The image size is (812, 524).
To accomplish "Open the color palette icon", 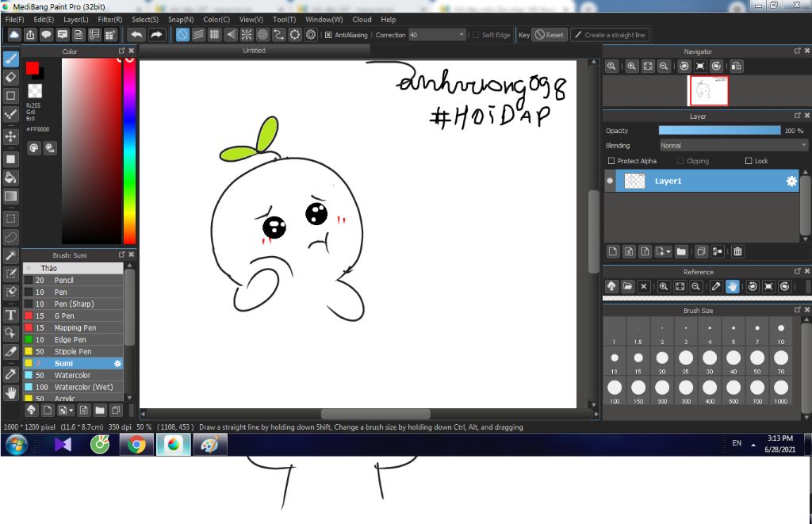I will [x=33, y=148].
